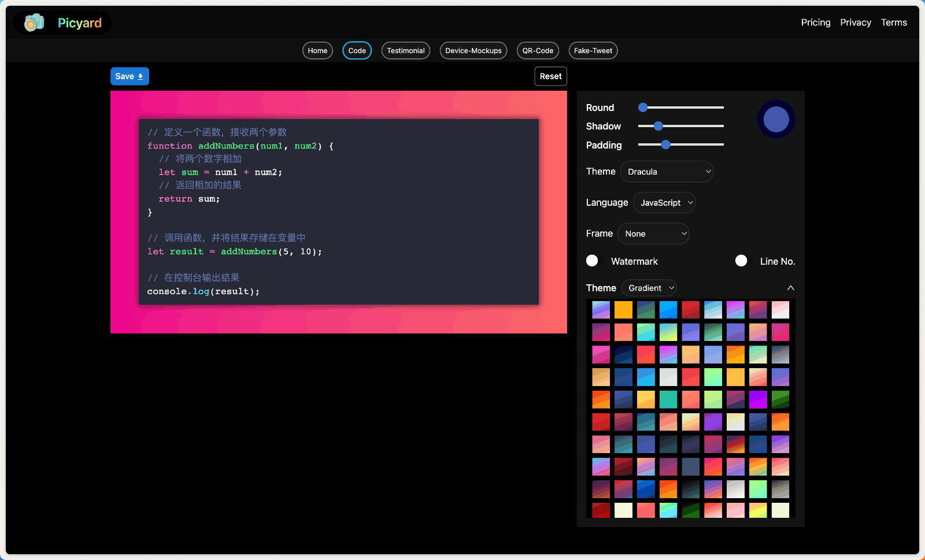
Task: Open the Gradient background type dropdown
Action: (x=649, y=288)
